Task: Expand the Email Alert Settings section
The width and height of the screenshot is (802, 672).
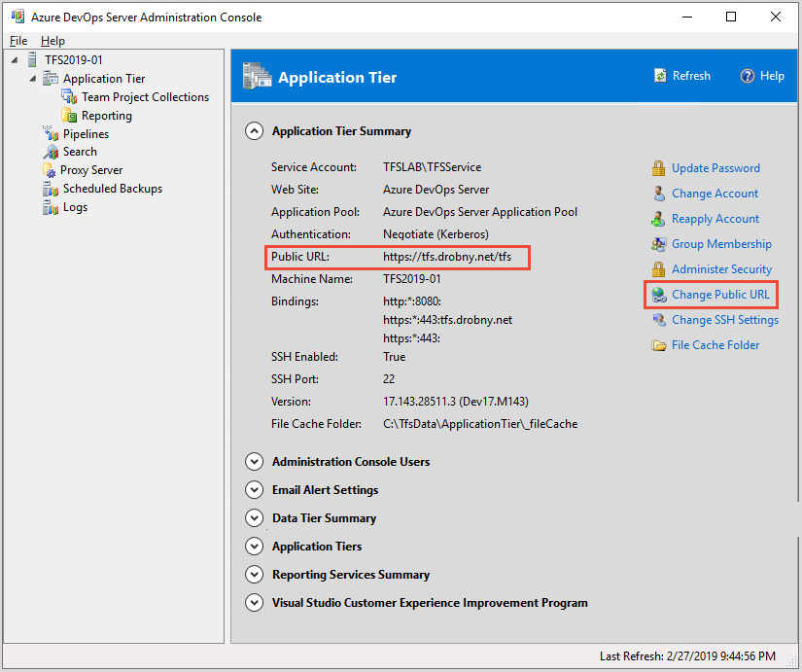Action: coord(254,489)
